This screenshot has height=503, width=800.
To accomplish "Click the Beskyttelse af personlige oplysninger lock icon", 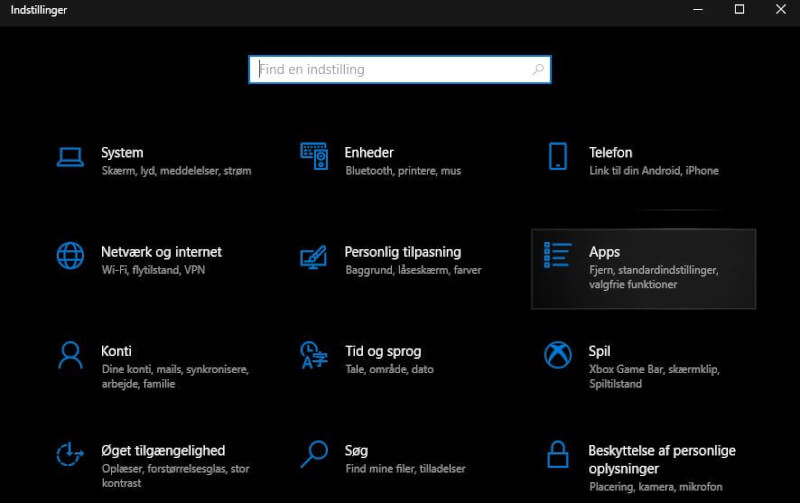I will (558, 454).
